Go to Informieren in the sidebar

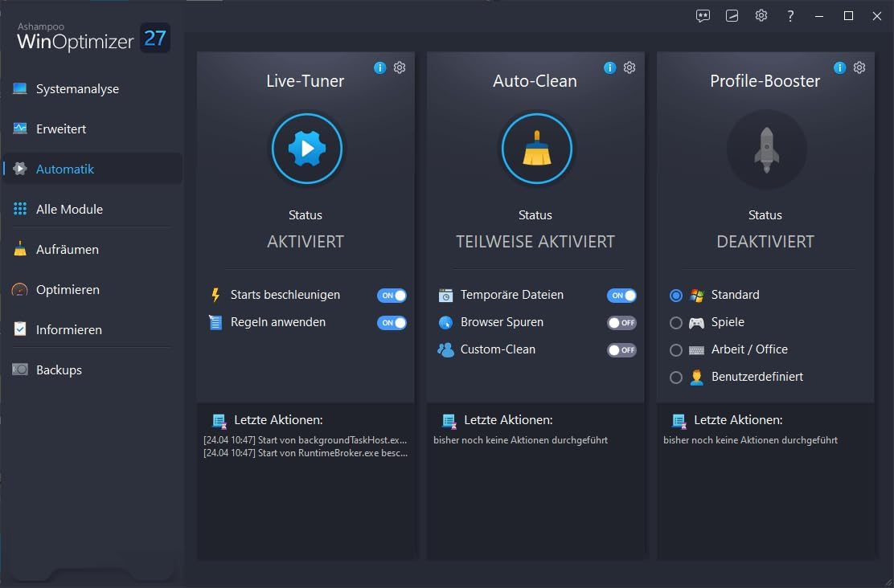[92, 329]
